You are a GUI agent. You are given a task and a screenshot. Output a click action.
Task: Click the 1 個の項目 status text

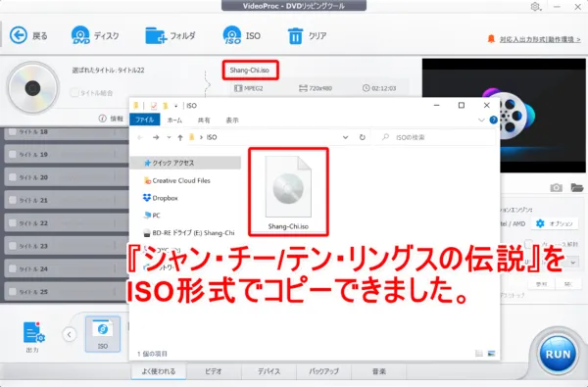click(152, 354)
